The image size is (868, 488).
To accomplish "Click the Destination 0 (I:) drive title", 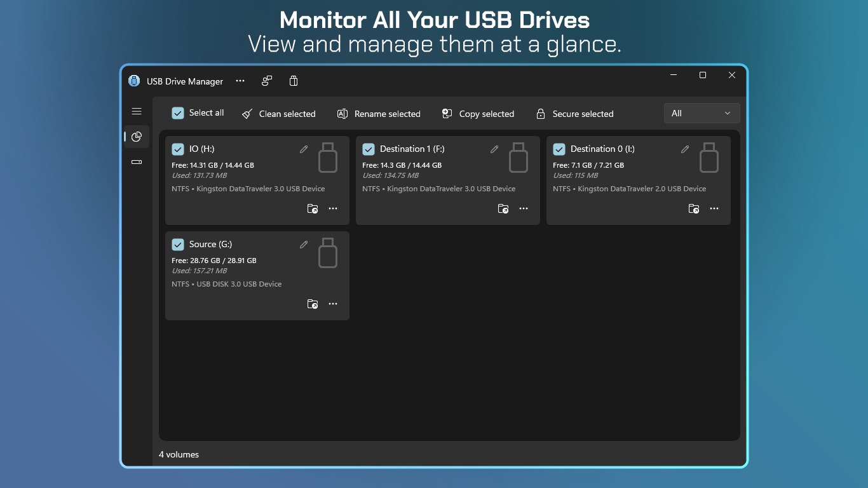I will pyautogui.click(x=602, y=149).
